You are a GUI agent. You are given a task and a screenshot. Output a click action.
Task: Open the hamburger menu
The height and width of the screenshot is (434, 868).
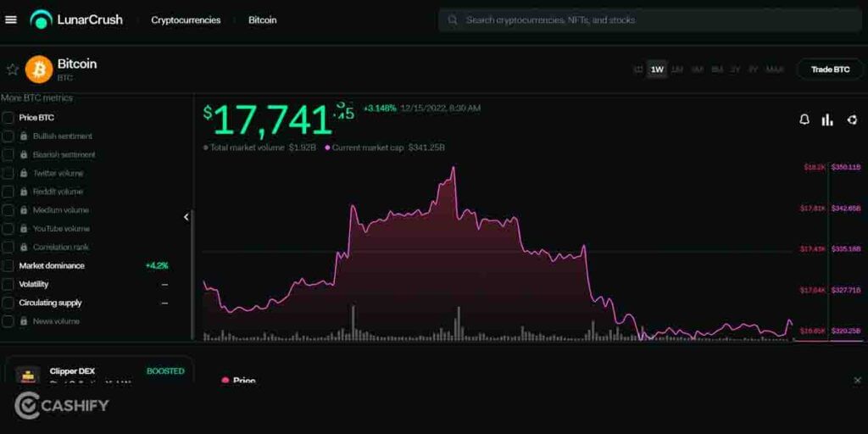point(10,20)
